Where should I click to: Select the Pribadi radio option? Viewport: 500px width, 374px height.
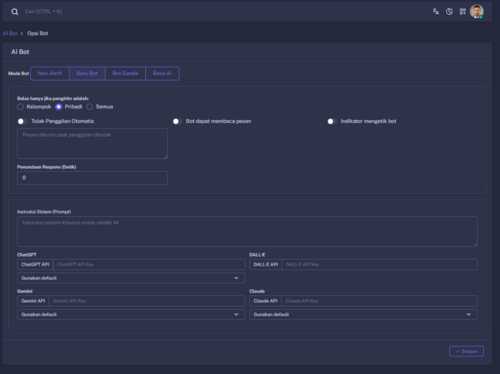tap(59, 107)
